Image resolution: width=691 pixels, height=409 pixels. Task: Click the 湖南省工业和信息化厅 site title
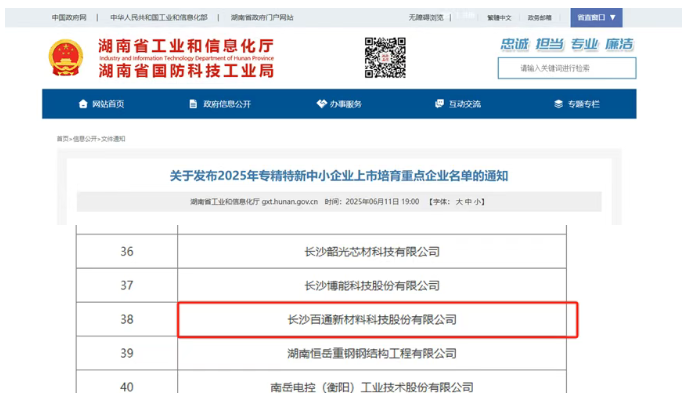[x=186, y=46]
